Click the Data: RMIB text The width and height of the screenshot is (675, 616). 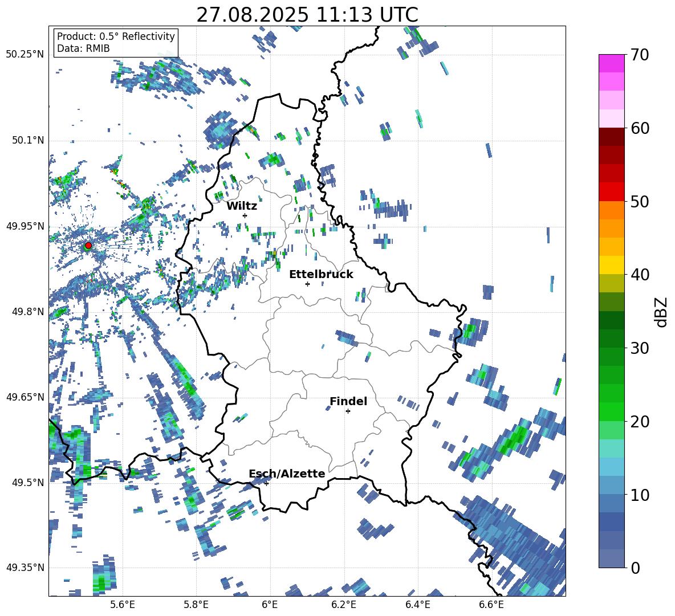(x=83, y=48)
